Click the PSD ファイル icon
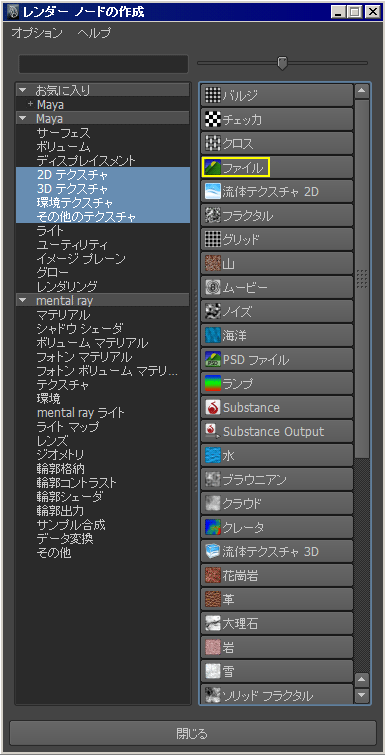 point(212,359)
